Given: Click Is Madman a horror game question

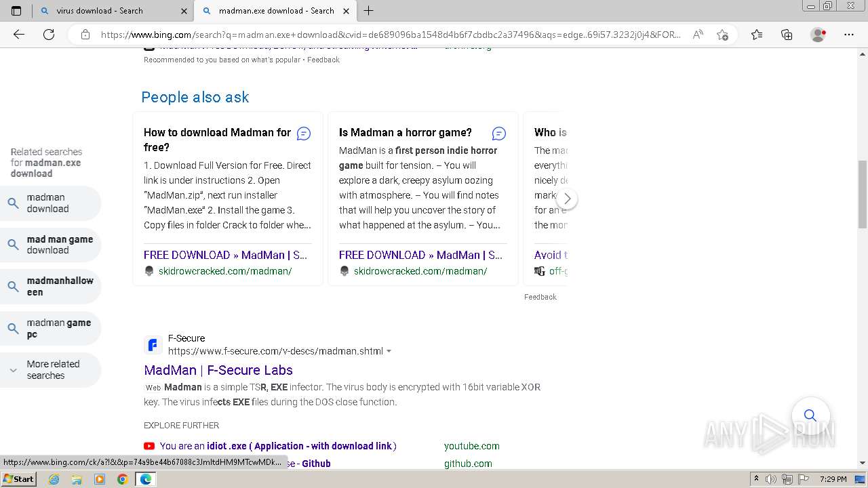Looking at the screenshot, I should (406, 132).
